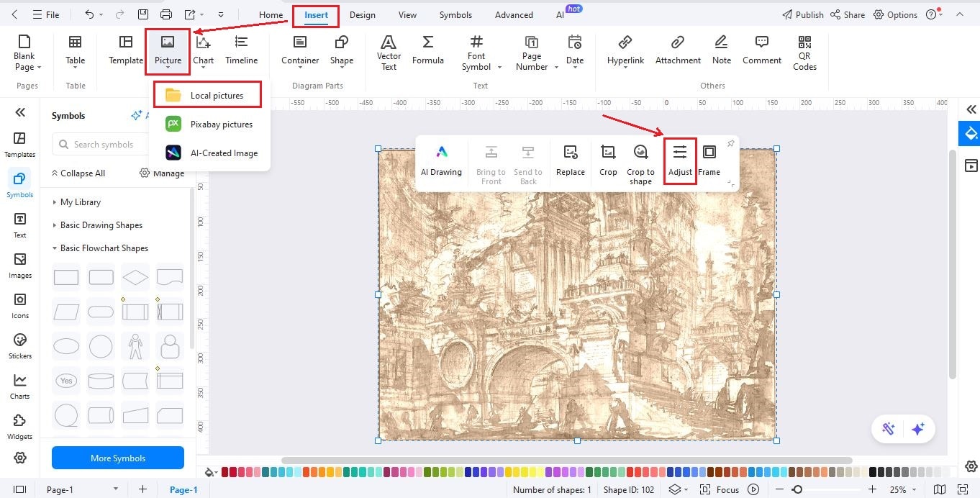Insert a Chart from the ribbon
Viewport: 980px width, 498px height.
pos(204,50)
